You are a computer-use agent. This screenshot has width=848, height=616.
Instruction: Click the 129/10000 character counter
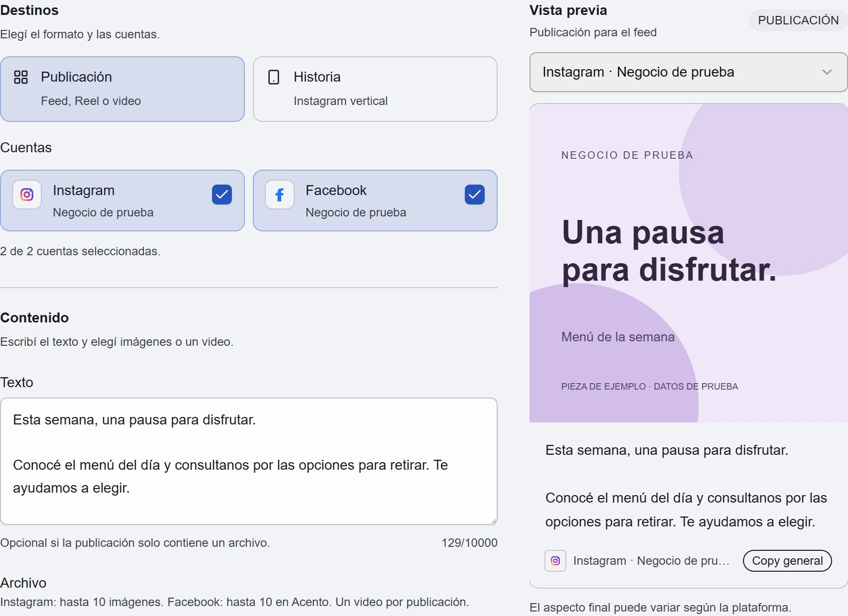click(x=469, y=543)
